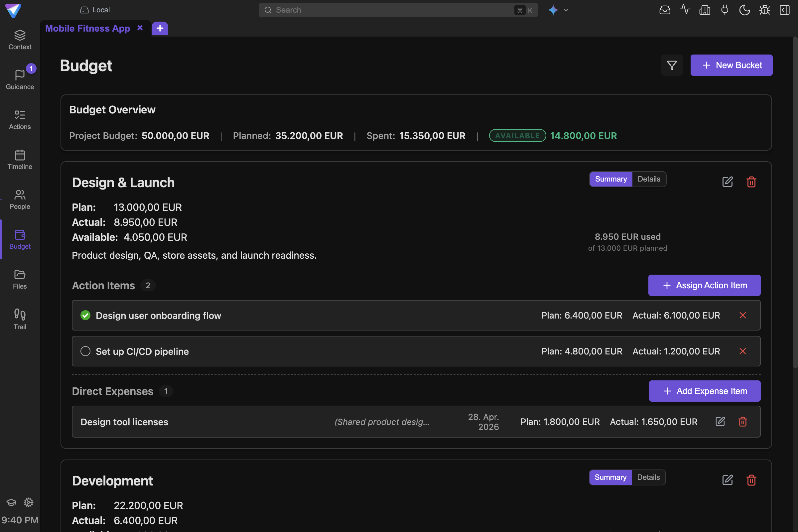Open the Context sidebar section
Screen dimensions: 798x532
[x=20, y=40]
